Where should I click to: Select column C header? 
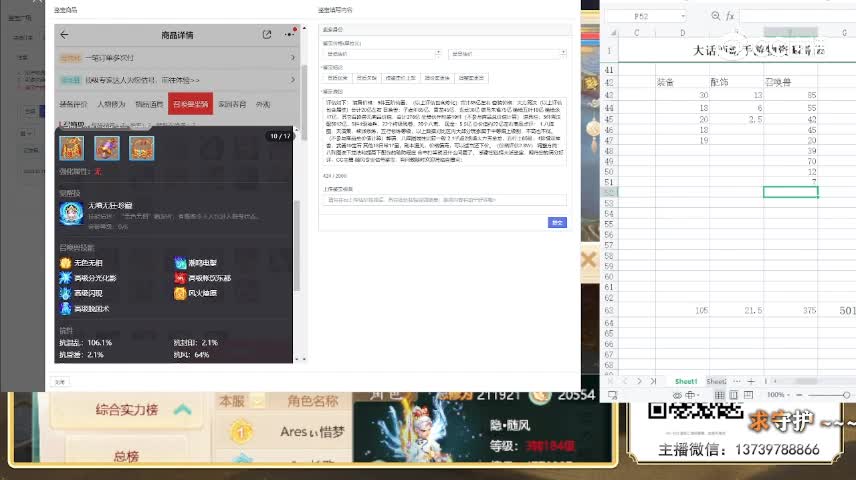(x=637, y=33)
